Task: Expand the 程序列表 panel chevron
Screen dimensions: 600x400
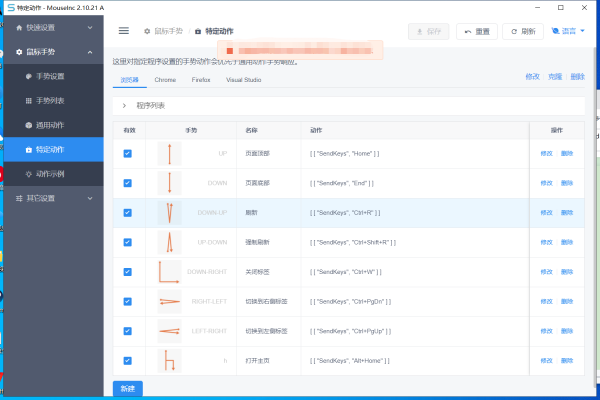Action: pyautogui.click(x=124, y=106)
